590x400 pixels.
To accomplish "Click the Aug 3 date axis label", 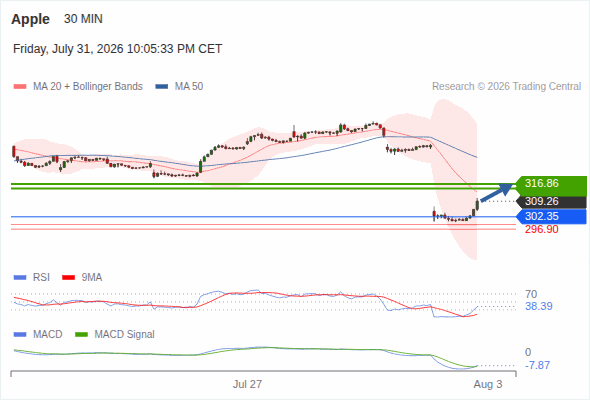I will pyautogui.click(x=488, y=384).
